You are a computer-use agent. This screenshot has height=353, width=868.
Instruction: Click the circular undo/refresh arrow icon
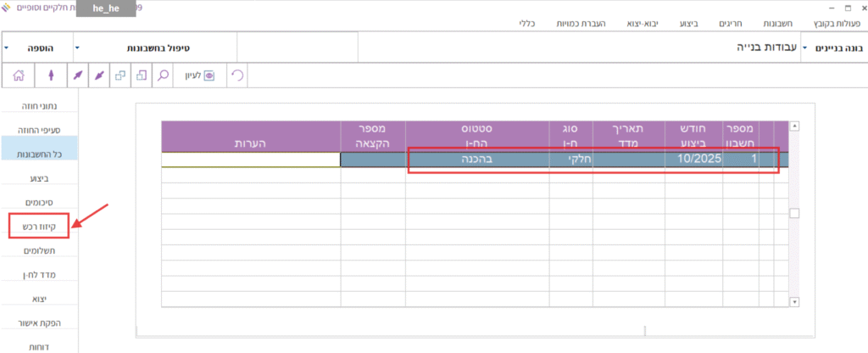(x=238, y=76)
